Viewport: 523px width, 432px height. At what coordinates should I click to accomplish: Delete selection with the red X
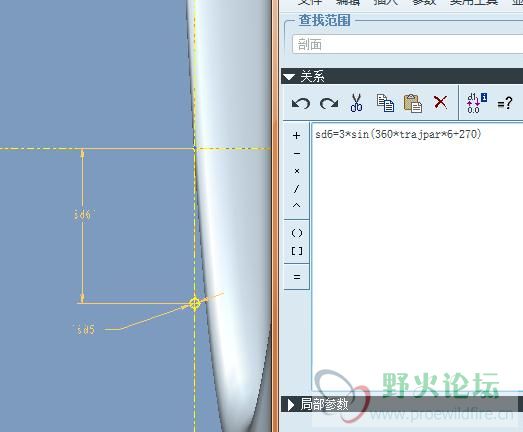(440, 102)
